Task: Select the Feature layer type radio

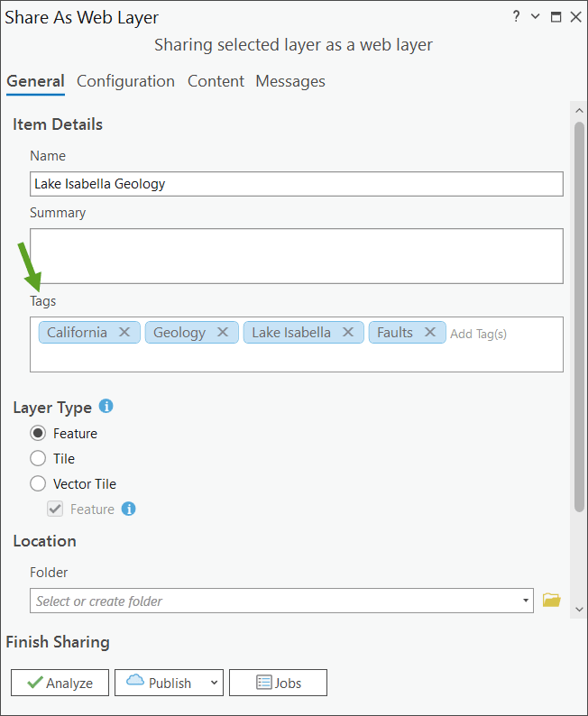Action: click(38, 433)
